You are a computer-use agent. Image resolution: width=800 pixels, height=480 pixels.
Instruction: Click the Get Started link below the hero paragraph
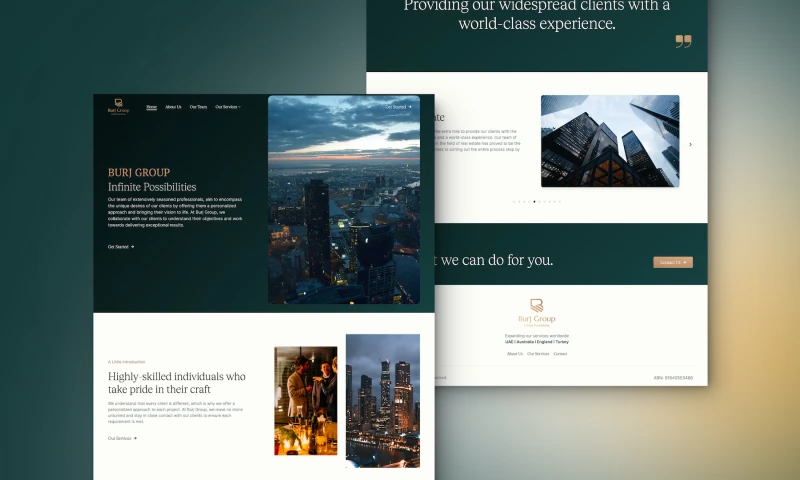121,247
